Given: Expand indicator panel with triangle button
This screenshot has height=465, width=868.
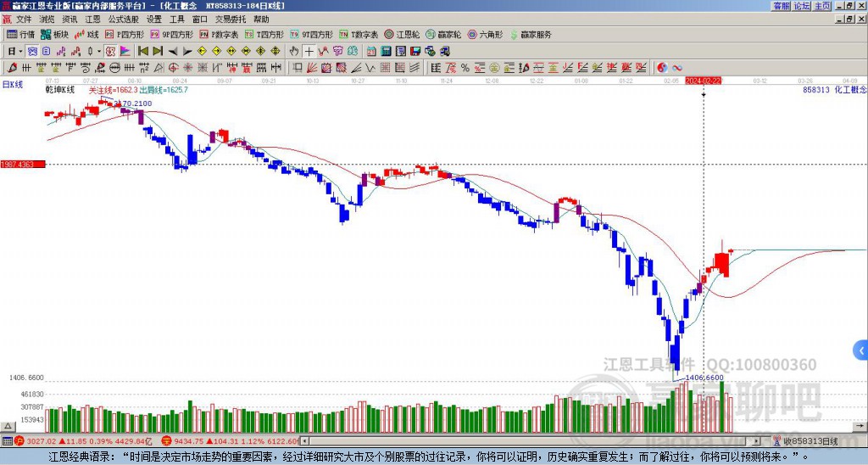Looking at the screenshot, I should point(8,426).
